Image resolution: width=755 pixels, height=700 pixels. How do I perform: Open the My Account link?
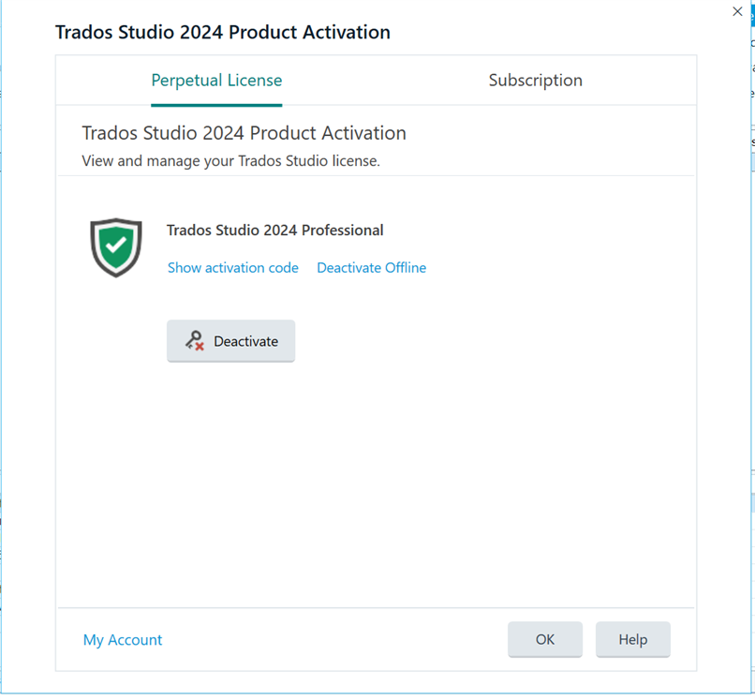(123, 640)
